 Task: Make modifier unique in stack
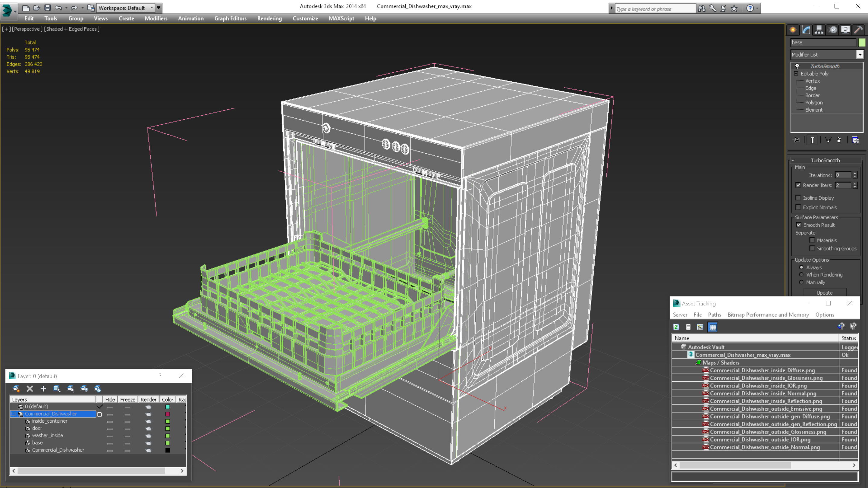(828, 140)
